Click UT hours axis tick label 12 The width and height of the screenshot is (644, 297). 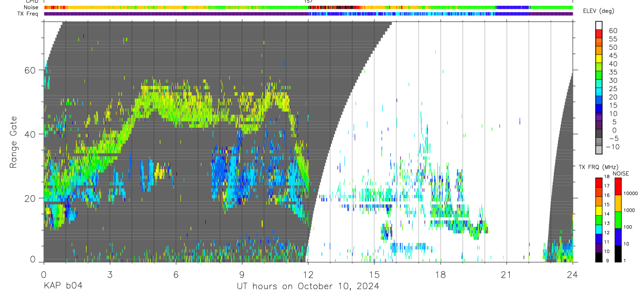pyautogui.click(x=308, y=274)
